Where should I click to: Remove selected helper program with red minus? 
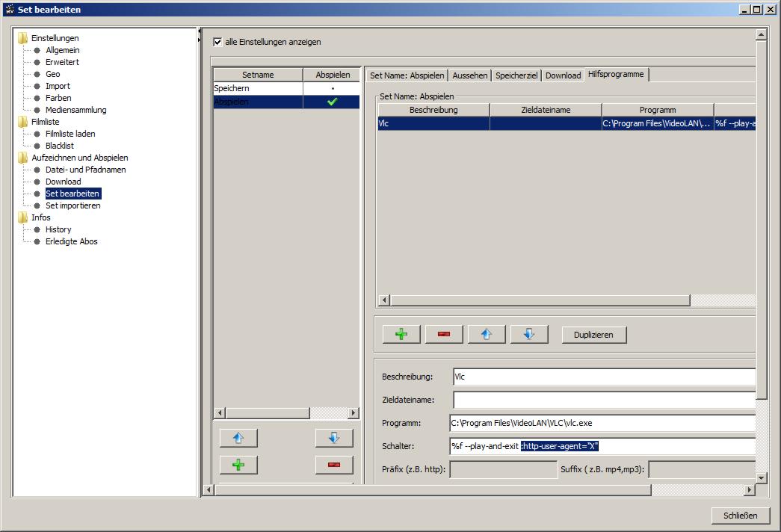point(444,334)
